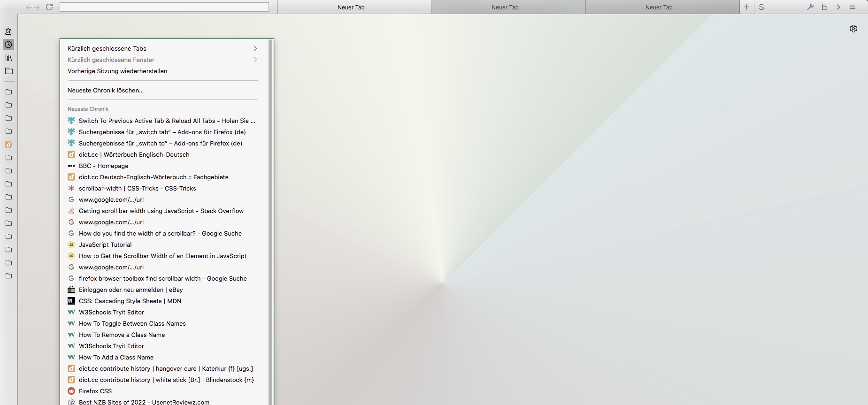The width and height of the screenshot is (868, 405).
Task: Expand the Kürzlich geschlossene Tabs submenu arrow
Action: 255,48
